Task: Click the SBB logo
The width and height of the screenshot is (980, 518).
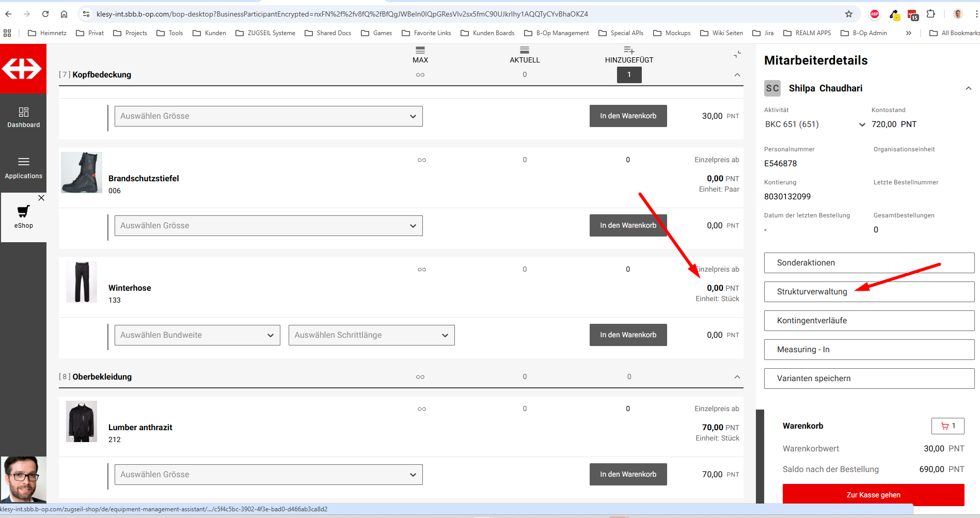Action: (x=23, y=69)
